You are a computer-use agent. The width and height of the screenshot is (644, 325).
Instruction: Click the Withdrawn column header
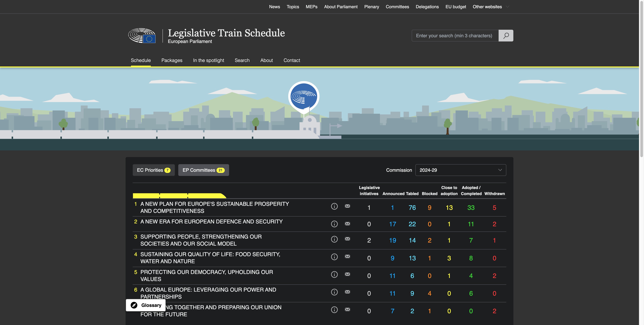click(494, 194)
